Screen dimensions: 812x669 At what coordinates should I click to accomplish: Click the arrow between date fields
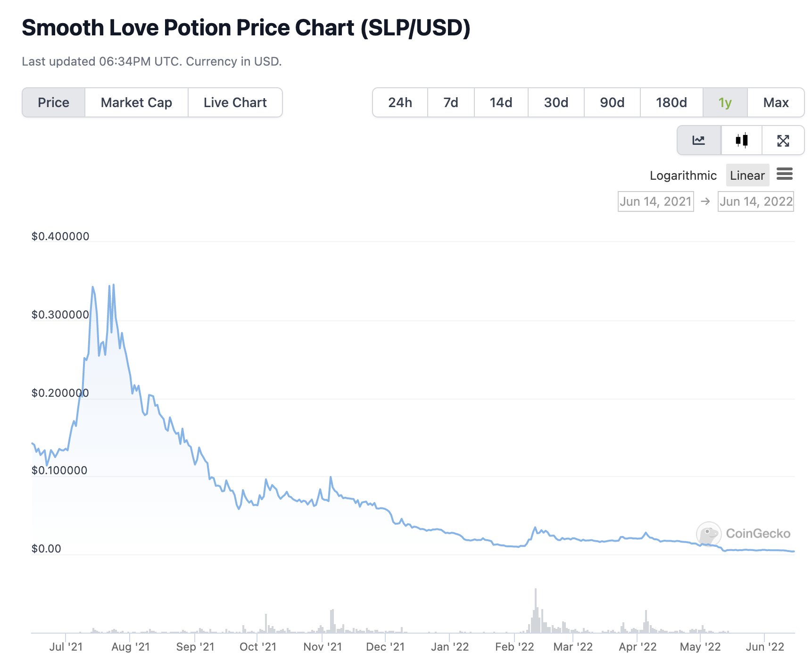pyautogui.click(x=705, y=201)
